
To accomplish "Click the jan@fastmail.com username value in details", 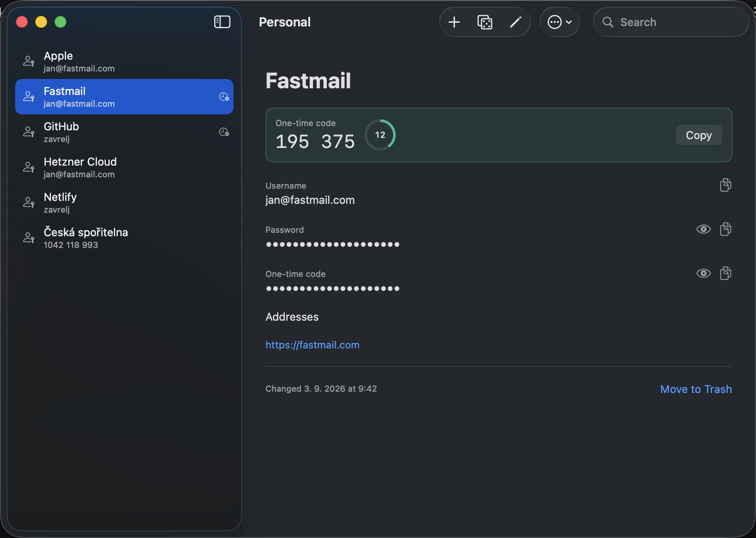I will pos(310,200).
